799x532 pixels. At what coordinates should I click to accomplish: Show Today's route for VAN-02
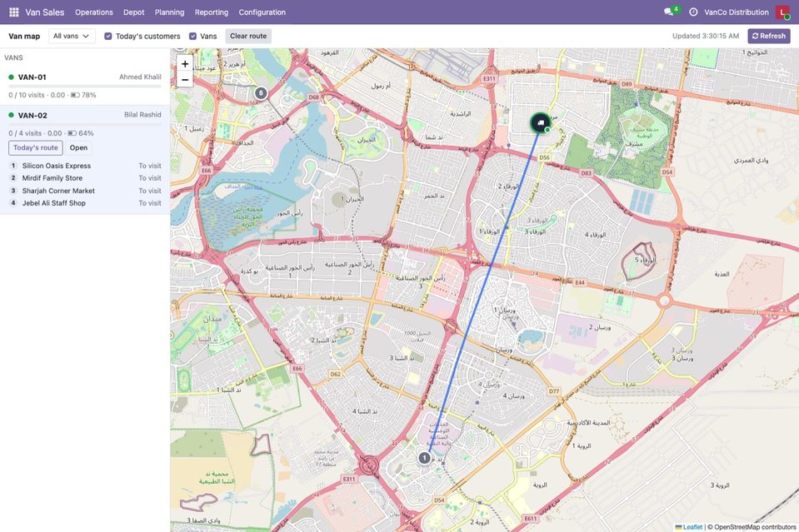[x=36, y=147]
